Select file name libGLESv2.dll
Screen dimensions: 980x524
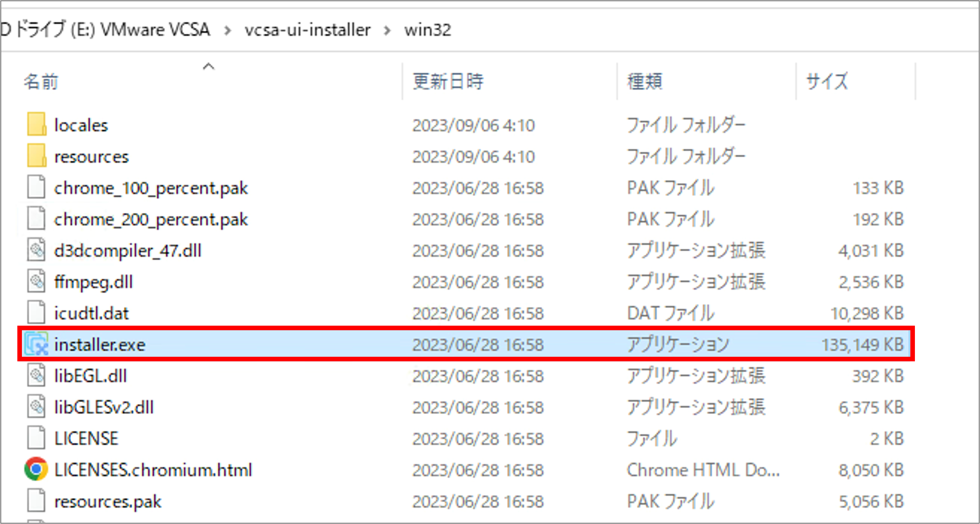[104, 407]
